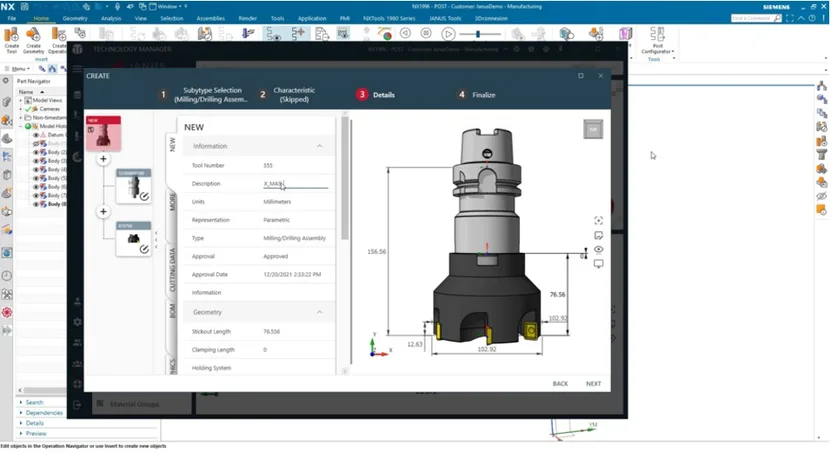Image resolution: width=840 pixels, height=452 pixels.
Task: Switch to the JANUS Tools ribbon tab
Action: point(445,18)
